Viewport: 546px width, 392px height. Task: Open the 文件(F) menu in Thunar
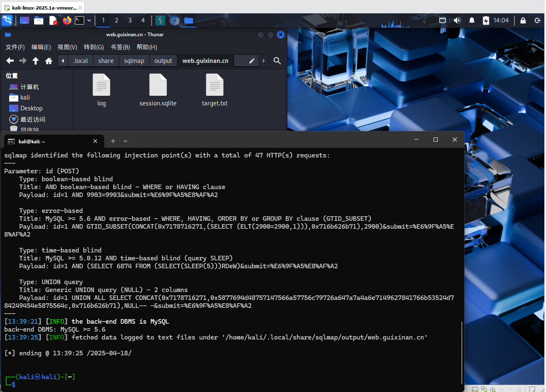[15, 47]
